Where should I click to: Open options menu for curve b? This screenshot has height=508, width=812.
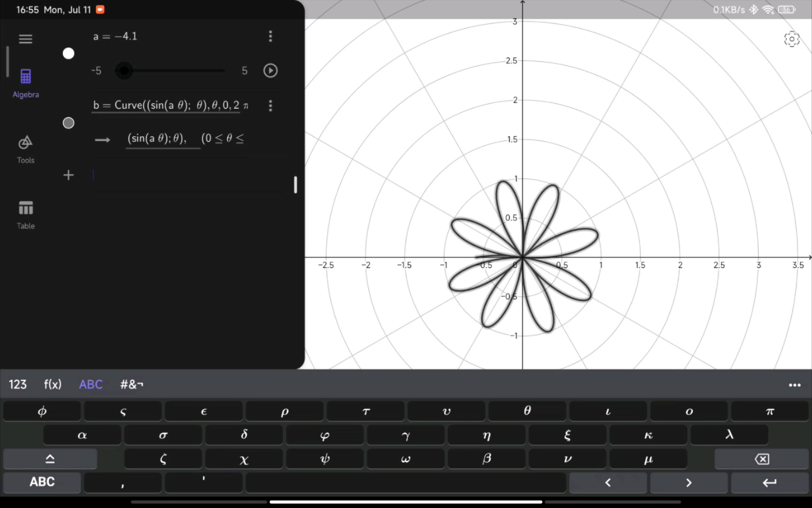point(270,105)
